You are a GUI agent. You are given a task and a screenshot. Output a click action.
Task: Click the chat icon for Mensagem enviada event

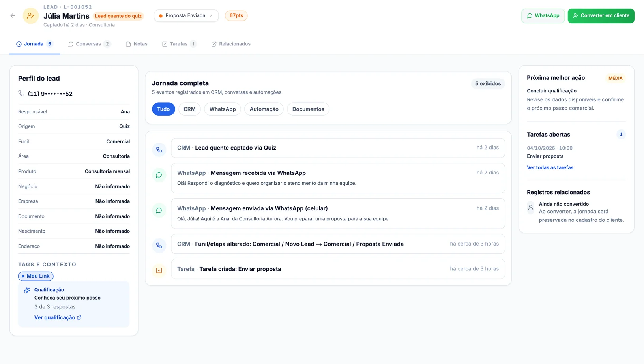coord(159,210)
